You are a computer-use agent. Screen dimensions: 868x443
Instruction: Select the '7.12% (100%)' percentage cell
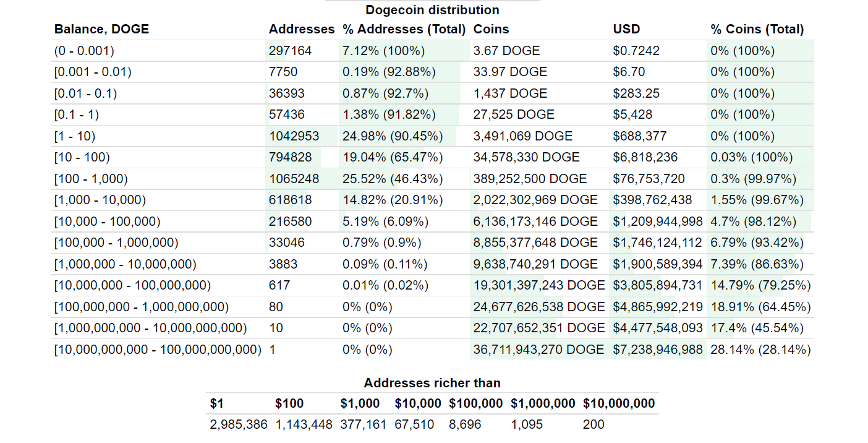[x=383, y=51]
